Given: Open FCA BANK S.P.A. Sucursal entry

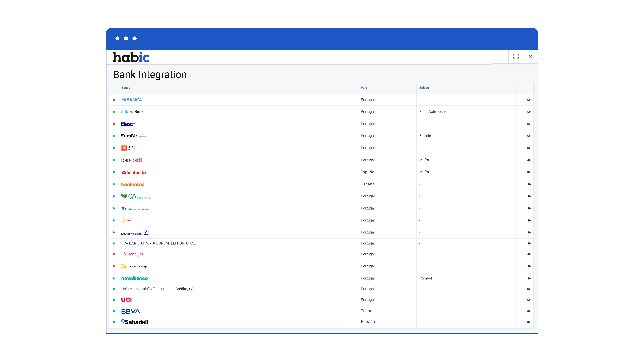Looking at the screenshot, I should click(158, 243).
